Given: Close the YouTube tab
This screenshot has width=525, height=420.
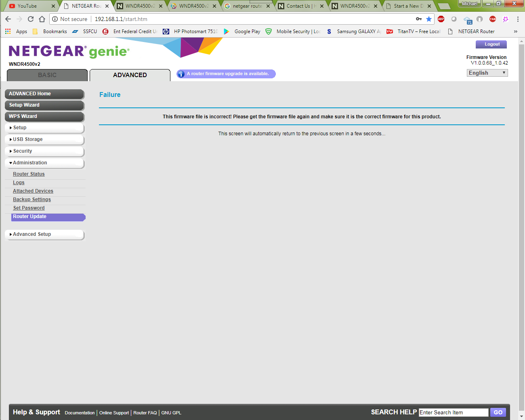Looking at the screenshot, I should coord(53,6).
